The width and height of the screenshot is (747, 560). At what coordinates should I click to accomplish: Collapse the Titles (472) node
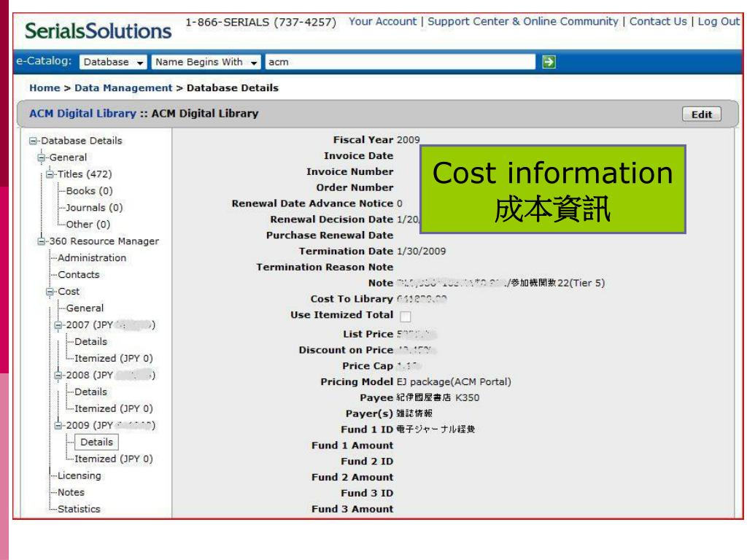pos(50,174)
